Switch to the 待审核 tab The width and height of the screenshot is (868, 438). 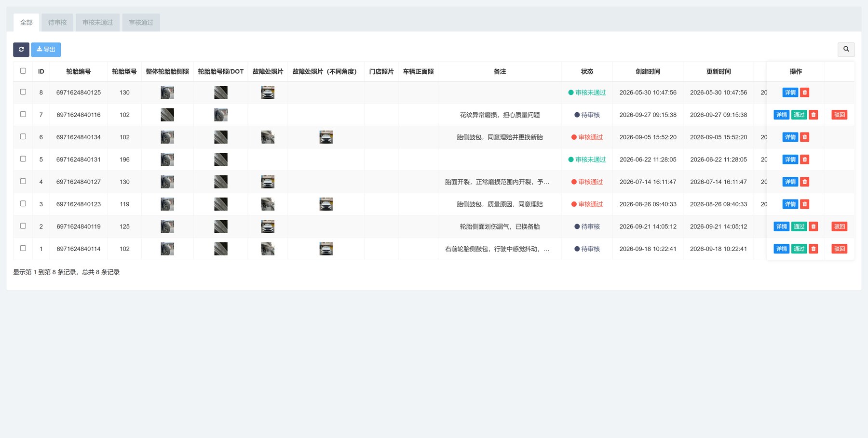57,23
